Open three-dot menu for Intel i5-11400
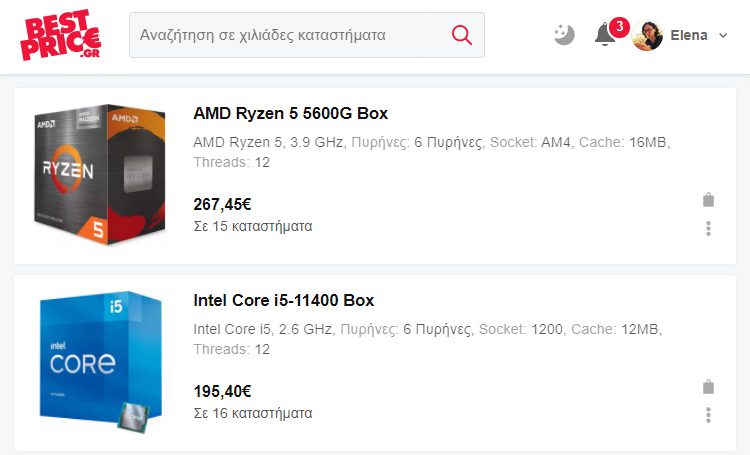750x455 pixels. tap(708, 415)
